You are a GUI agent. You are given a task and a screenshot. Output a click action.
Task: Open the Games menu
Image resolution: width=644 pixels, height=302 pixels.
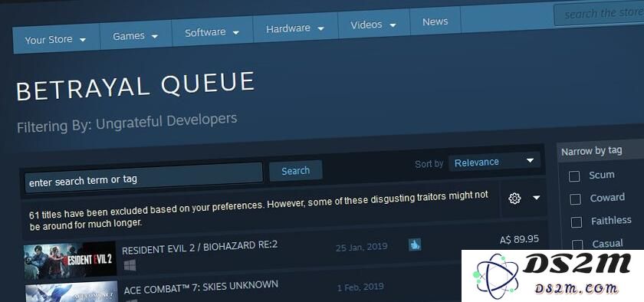136,35
